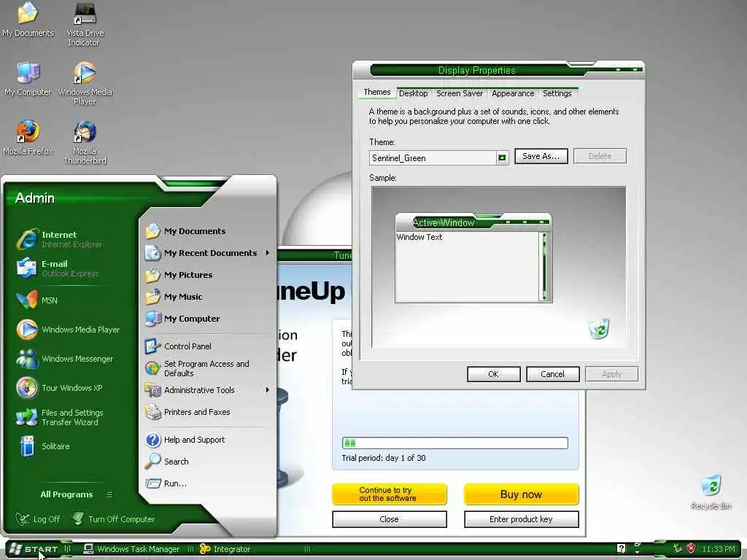The width and height of the screenshot is (747, 560).
Task: Switch to the Appearance tab
Action: 513,93
